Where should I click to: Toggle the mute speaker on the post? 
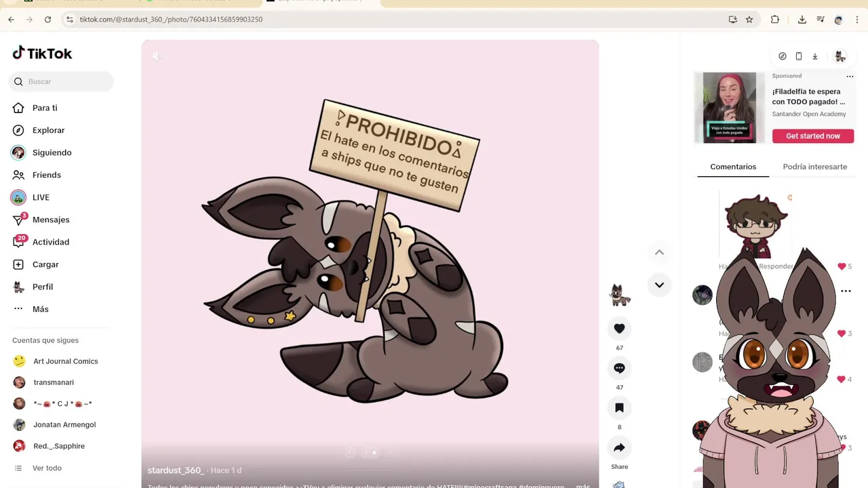coord(157,56)
